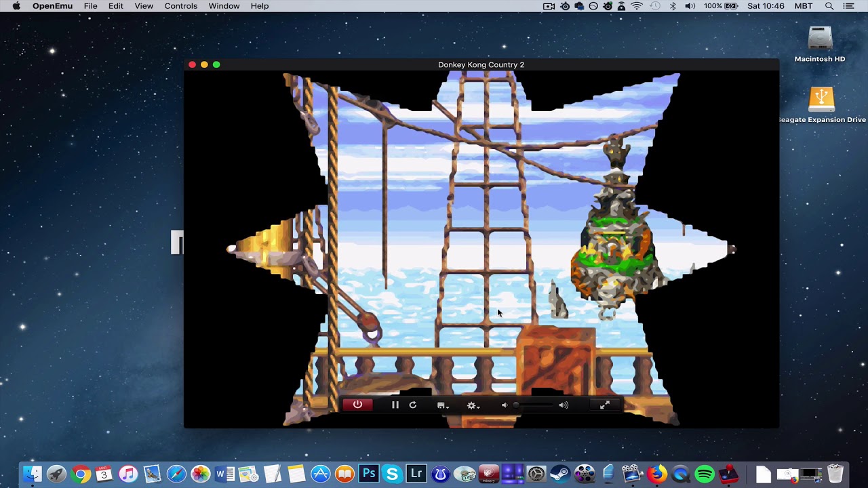
Task: Open iTunes from the dock
Action: tap(128, 474)
